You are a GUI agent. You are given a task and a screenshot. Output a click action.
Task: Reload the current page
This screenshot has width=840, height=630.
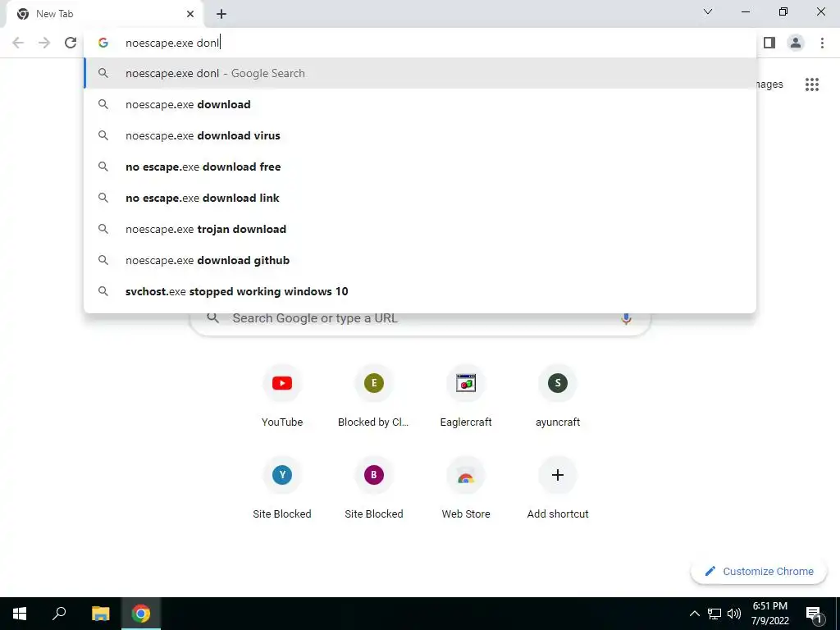pos(71,43)
